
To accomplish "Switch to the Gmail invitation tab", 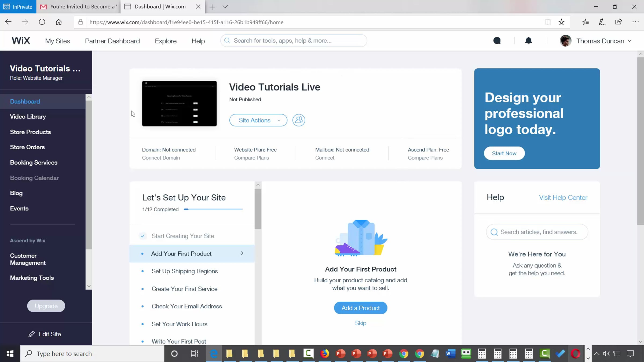I will (78, 7).
